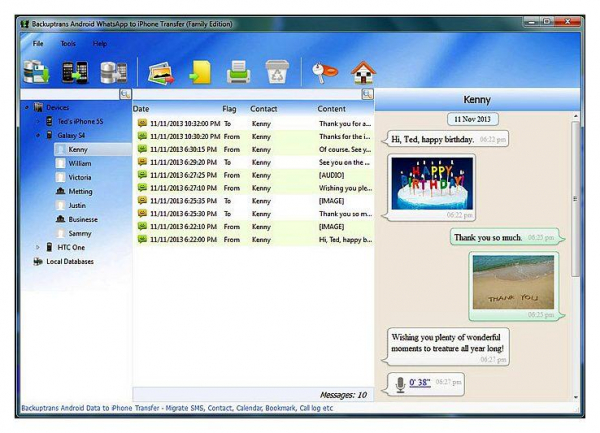
Task: Sort messages by Content column header
Action: 331,109
